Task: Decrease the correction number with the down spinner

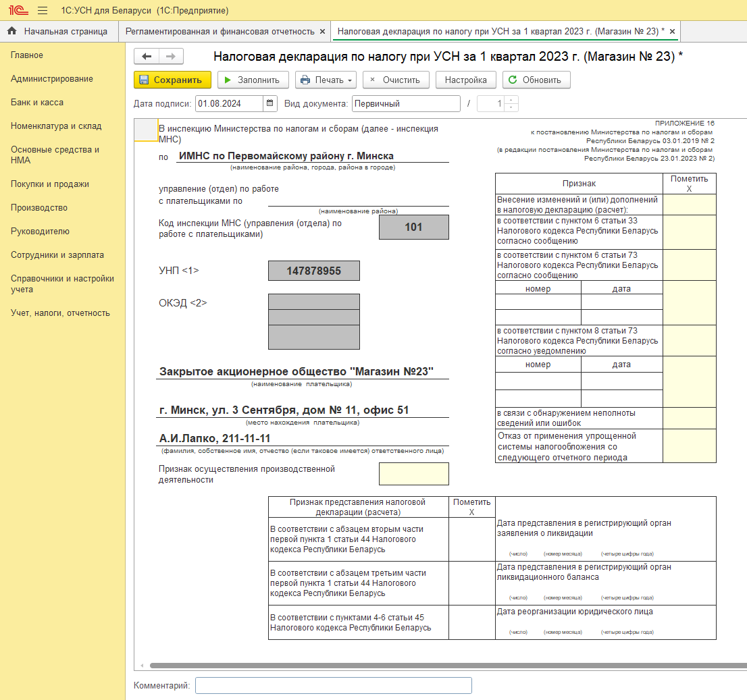Action: [511, 107]
